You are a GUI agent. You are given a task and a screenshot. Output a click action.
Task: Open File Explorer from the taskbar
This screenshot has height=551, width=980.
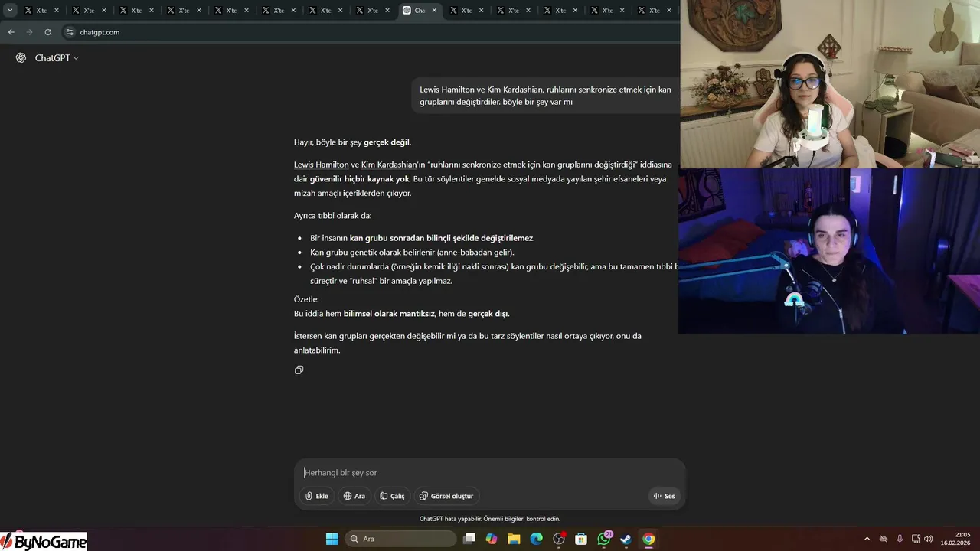click(514, 539)
